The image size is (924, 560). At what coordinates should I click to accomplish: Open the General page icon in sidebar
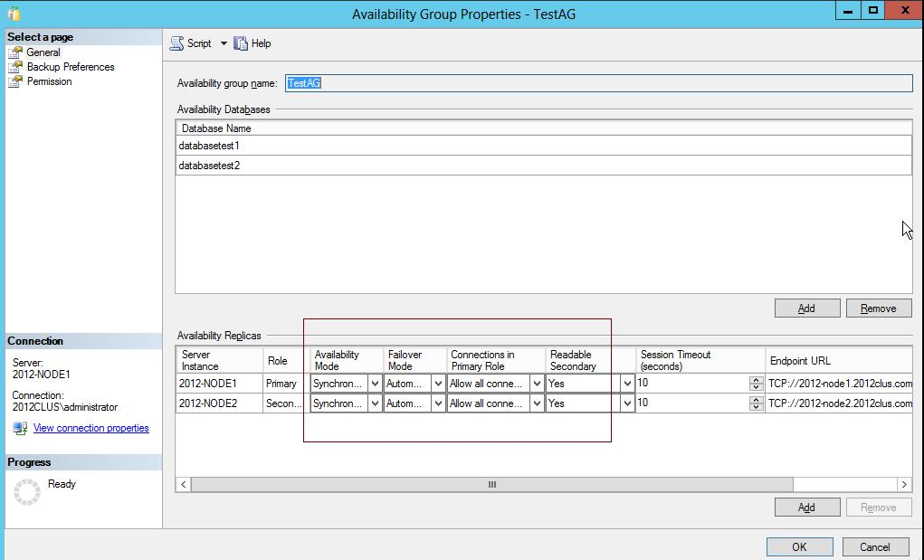(x=16, y=52)
